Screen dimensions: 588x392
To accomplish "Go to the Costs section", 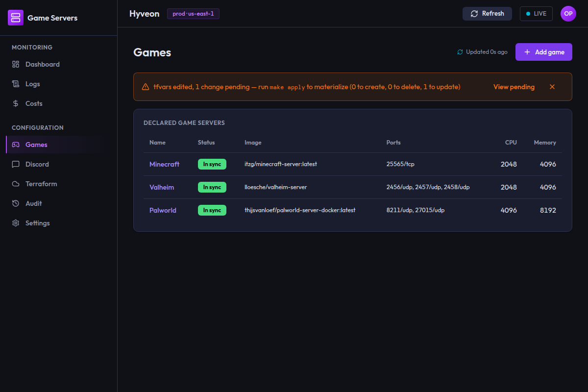I will (59, 103).
